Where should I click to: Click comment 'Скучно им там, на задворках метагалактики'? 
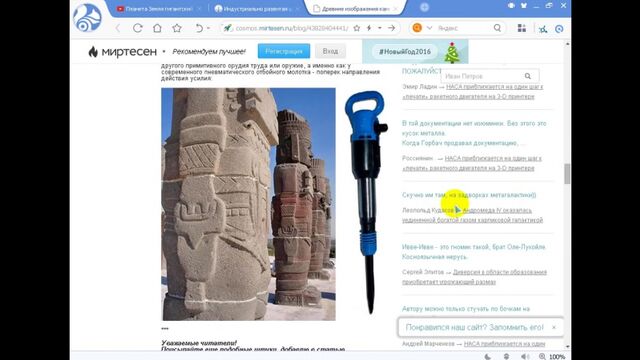(469, 195)
